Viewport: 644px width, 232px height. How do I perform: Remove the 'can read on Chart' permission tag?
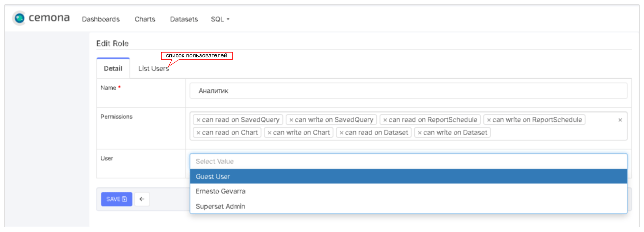(198, 133)
